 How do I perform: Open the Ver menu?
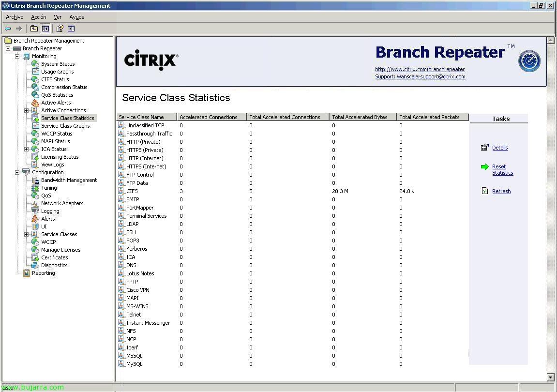point(58,17)
